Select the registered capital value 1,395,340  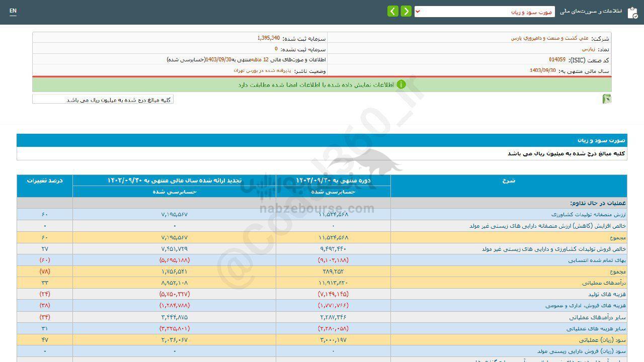point(268,38)
